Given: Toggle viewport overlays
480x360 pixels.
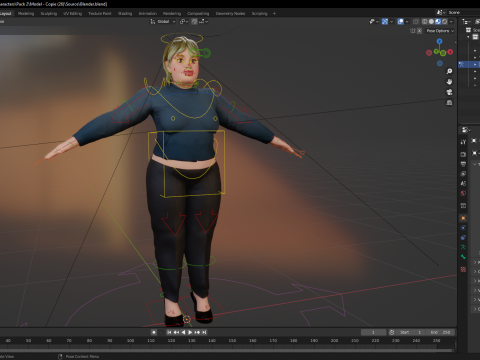Looking at the screenshot, I should tap(401, 21).
